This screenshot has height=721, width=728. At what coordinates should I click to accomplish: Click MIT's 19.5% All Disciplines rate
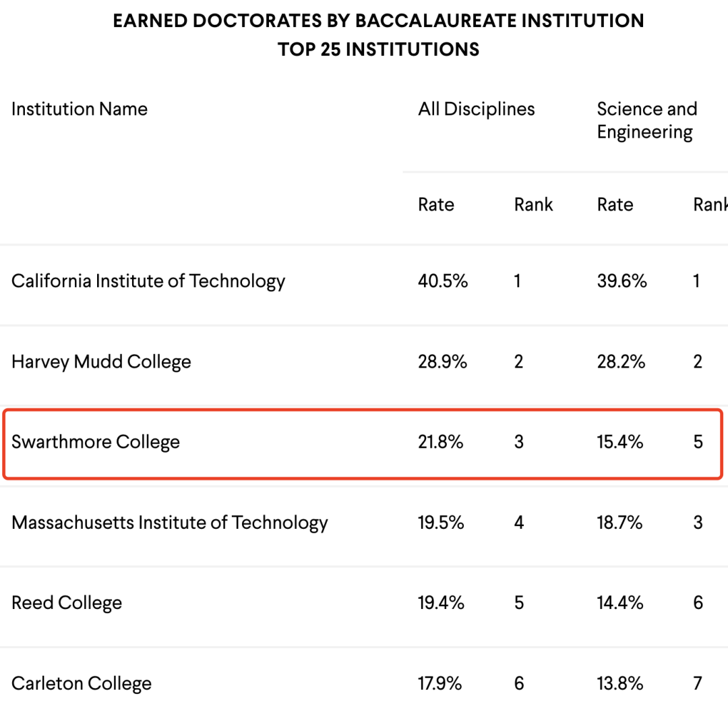point(441,522)
